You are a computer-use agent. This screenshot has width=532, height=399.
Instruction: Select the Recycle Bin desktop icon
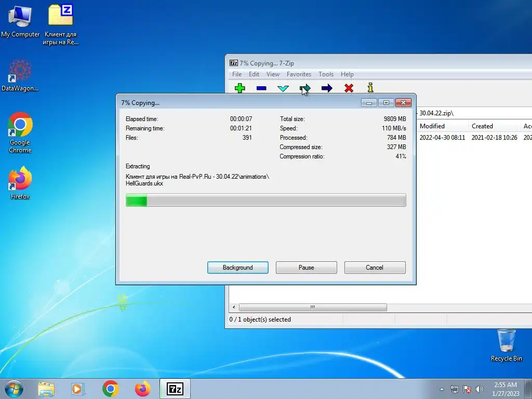point(507,345)
